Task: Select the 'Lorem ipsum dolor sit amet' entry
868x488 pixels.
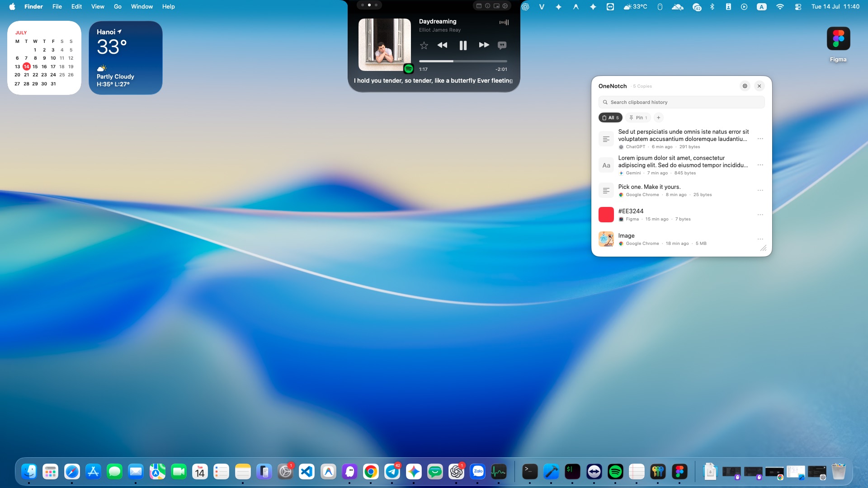Action: (x=681, y=165)
